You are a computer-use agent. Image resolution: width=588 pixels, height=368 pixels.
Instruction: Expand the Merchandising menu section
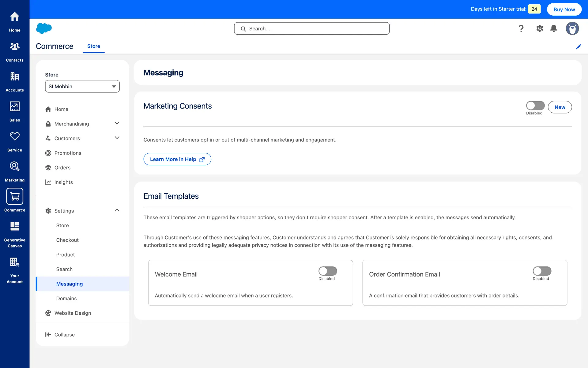[117, 123]
